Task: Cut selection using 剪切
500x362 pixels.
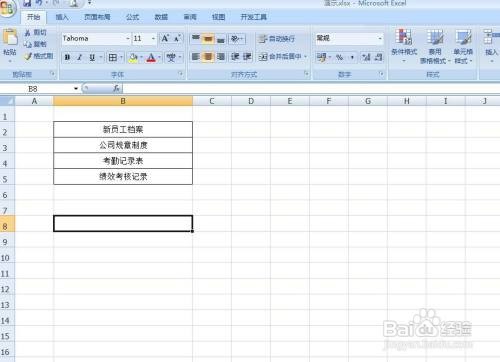Action: click(x=36, y=32)
